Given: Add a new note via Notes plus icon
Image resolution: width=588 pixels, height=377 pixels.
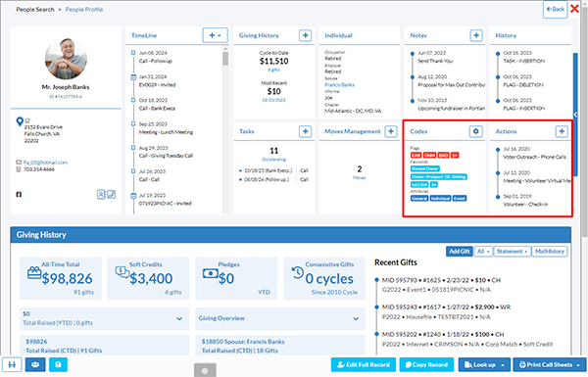Looking at the screenshot, I should point(476,35).
